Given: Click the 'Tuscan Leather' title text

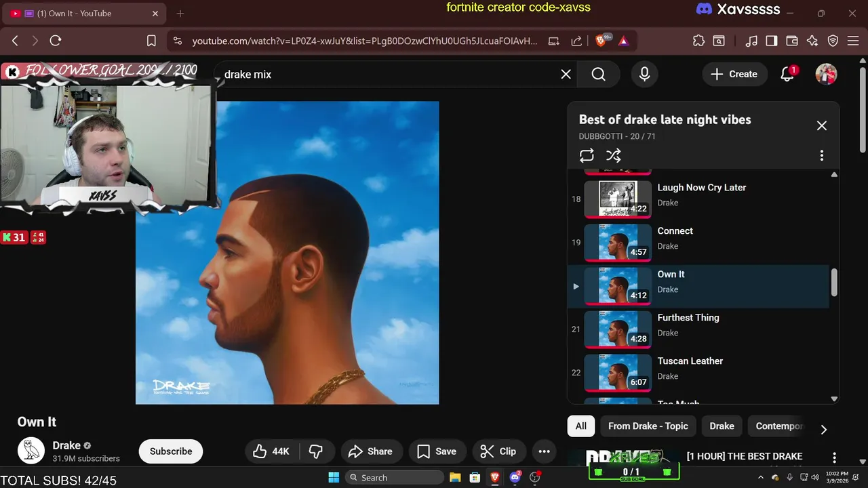Looking at the screenshot, I should (690, 361).
